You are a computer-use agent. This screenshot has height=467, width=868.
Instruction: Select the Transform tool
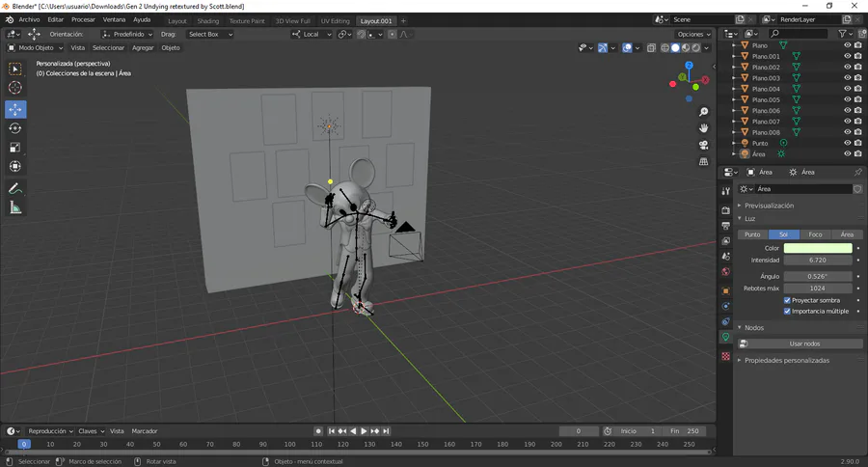pos(15,166)
